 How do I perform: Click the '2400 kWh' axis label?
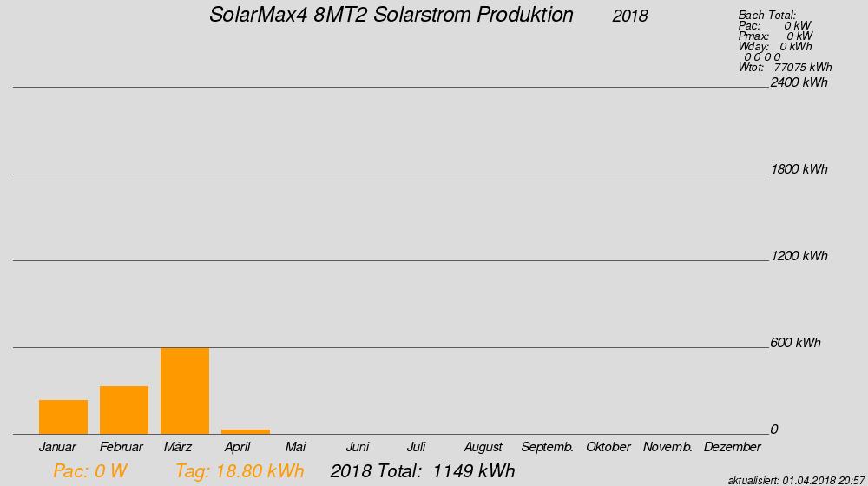pyautogui.click(x=799, y=82)
